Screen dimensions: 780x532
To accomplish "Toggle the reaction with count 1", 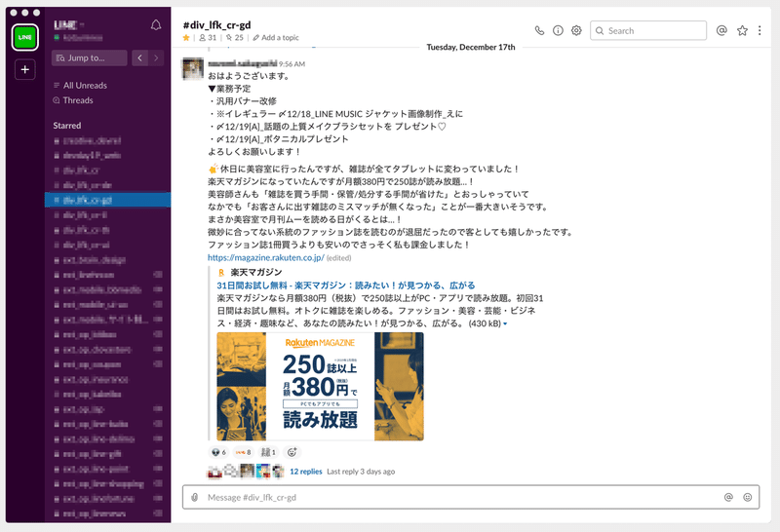I will coord(269,452).
